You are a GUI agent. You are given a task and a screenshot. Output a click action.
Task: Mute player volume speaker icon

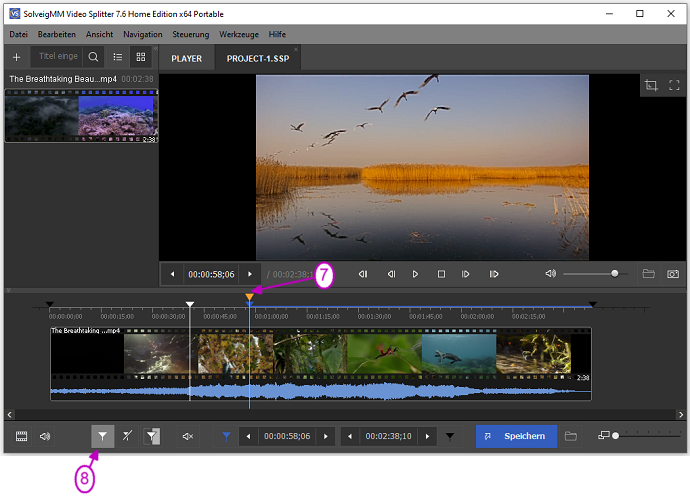(x=551, y=274)
